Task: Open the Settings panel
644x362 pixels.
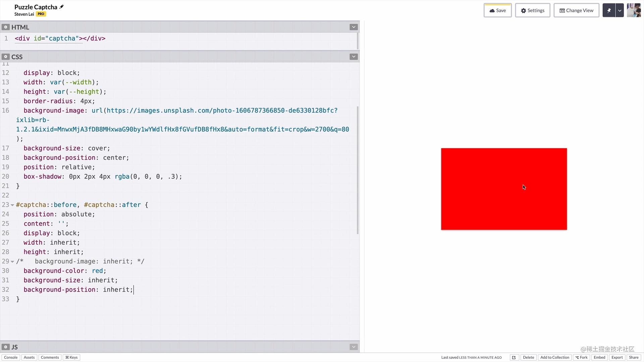Action: tap(532, 10)
